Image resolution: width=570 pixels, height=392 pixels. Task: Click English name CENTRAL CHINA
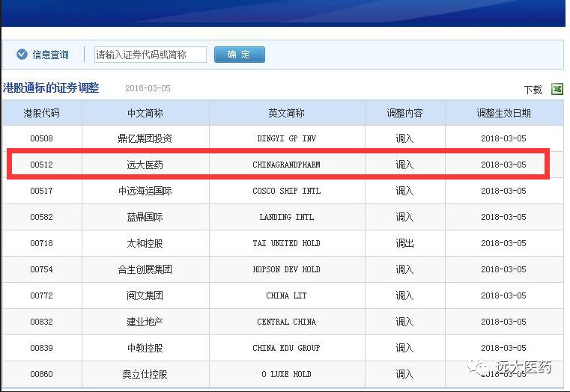click(286, 322)
